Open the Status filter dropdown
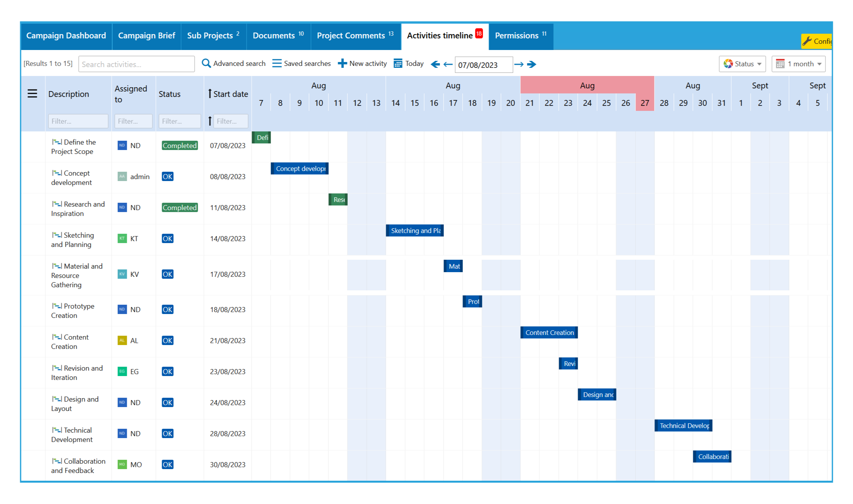This screenshot has width=853, height=504. point(742,64)
